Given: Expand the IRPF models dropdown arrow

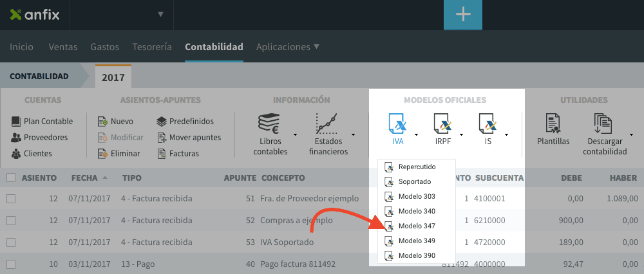Looking at the screenshot, I should [x=461, y=134].
